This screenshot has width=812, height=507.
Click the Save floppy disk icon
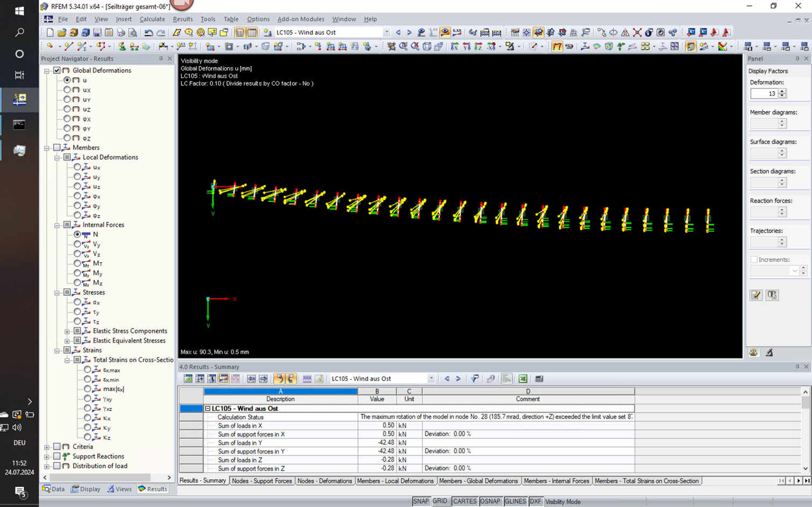point(97,33)
